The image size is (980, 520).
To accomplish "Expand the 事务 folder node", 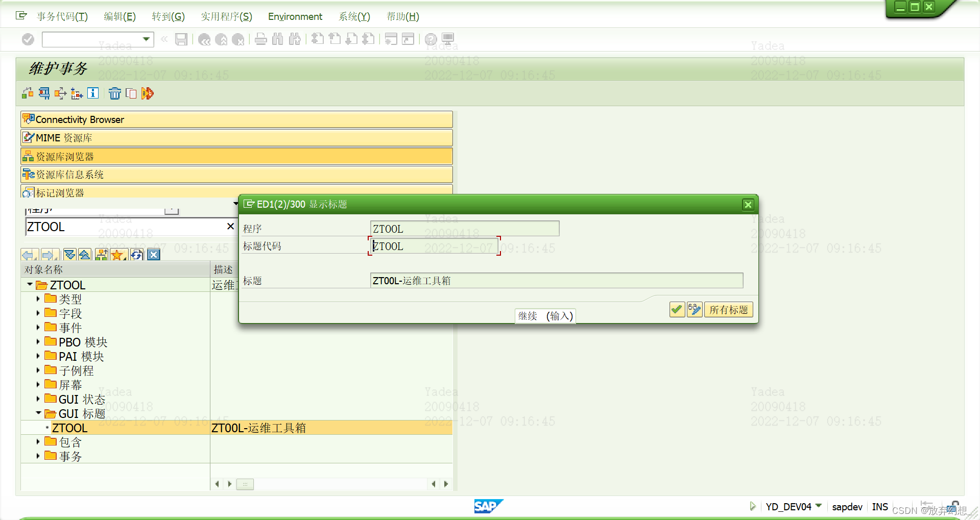I will [x=38, y=456].
